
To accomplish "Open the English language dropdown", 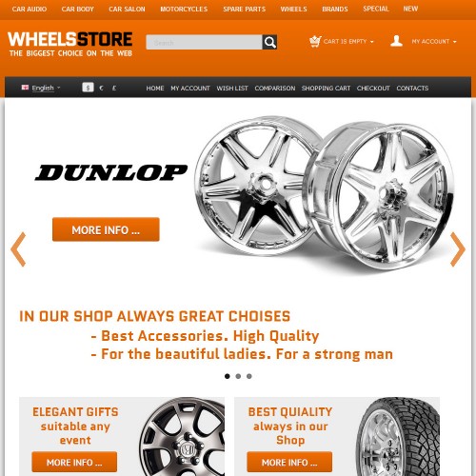I will 46,88.
